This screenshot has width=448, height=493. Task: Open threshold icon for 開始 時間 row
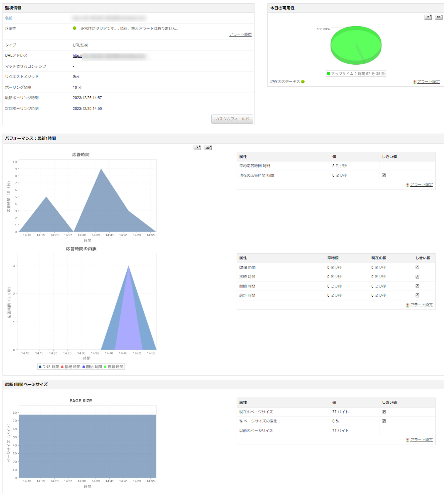click(x=417, y=286)
